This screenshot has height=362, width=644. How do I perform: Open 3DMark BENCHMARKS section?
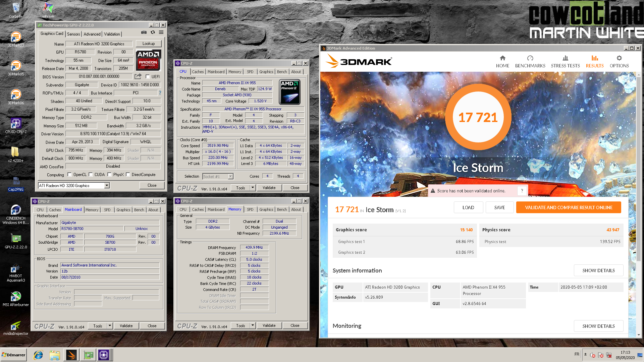pyautogui.click(x=530, y=62)
